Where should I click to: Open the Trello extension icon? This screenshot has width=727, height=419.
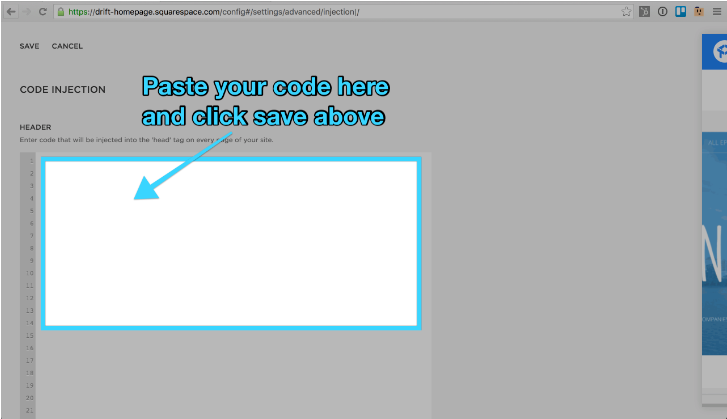681,12
